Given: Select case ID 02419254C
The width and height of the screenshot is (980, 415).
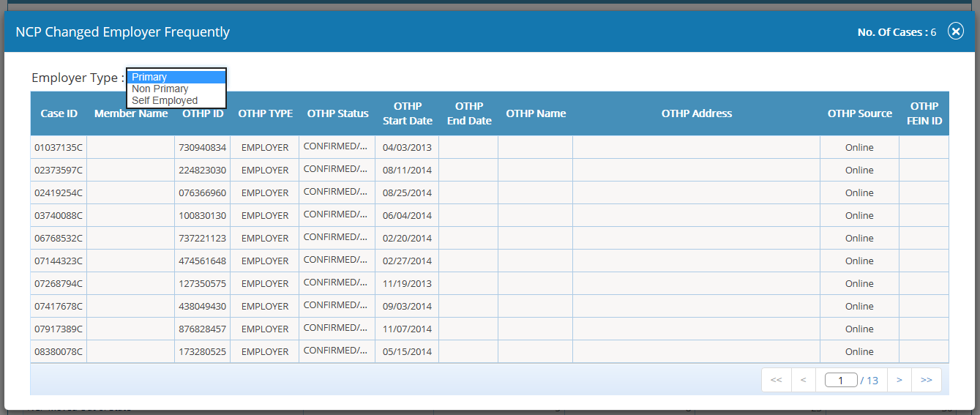Looking at the screenshot, I should click(x=59, y=192).
